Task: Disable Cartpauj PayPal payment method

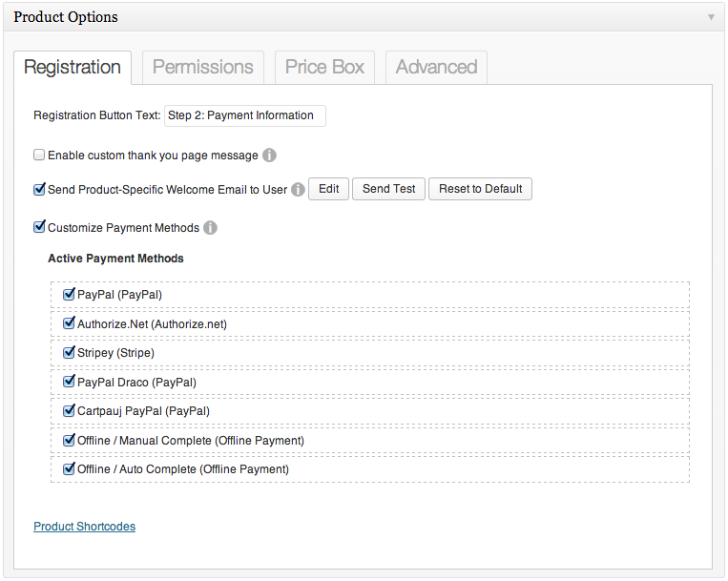Action: (69, 410)
